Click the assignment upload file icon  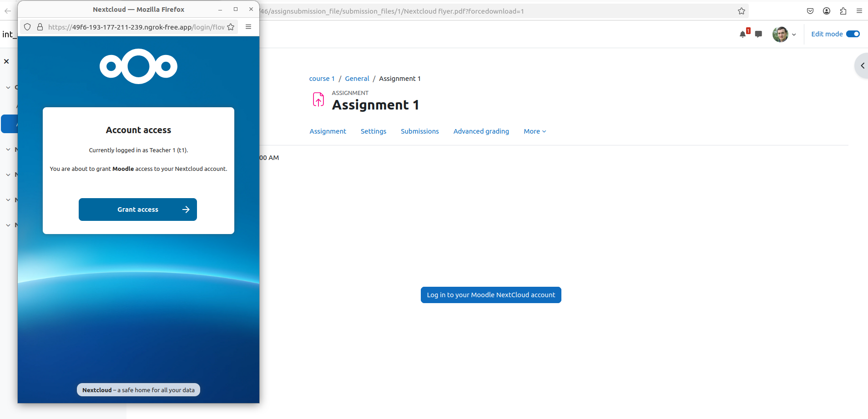pyautogui.click(x=318, y=100)
